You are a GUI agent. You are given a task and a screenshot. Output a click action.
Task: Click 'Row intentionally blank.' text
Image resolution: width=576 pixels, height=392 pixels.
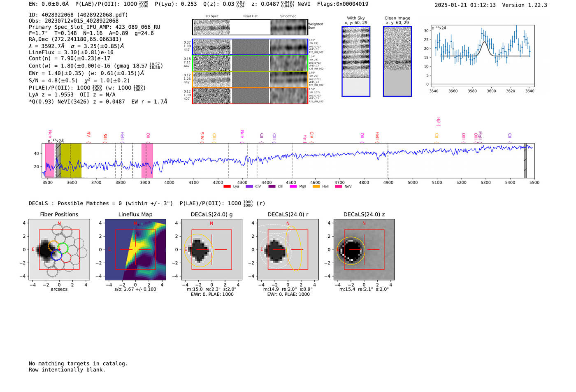click(x=67, y=370)
